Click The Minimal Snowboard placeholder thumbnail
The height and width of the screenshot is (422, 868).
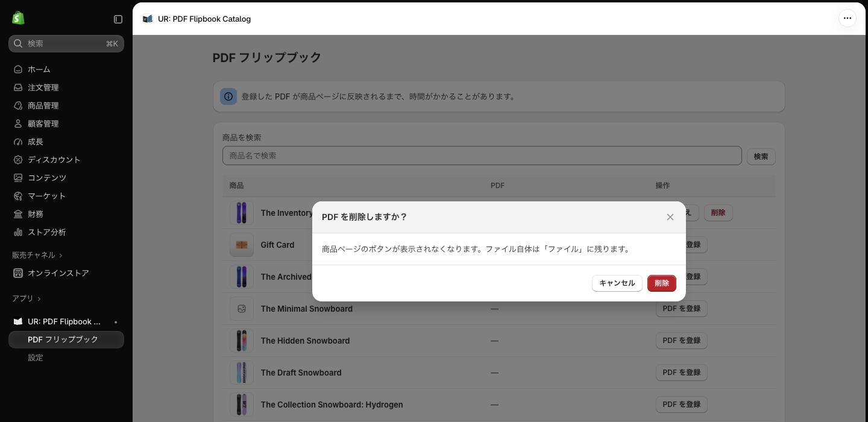click(x=242, y=309)
